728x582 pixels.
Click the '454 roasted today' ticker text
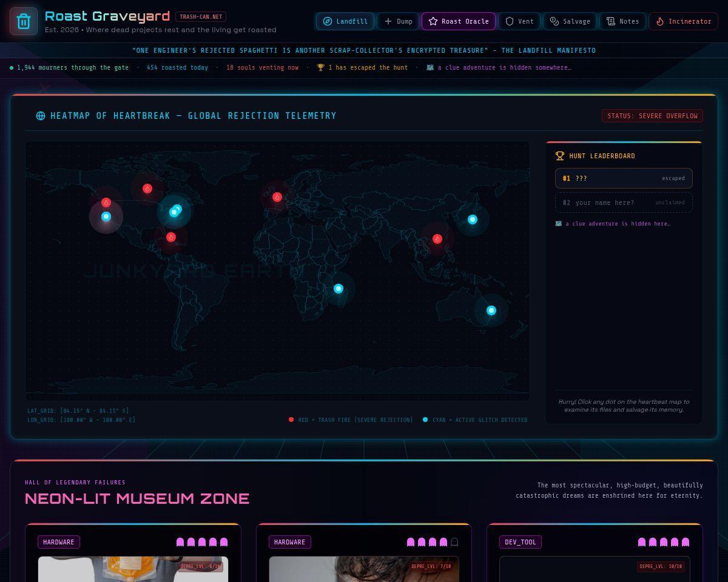coord(177,67)
